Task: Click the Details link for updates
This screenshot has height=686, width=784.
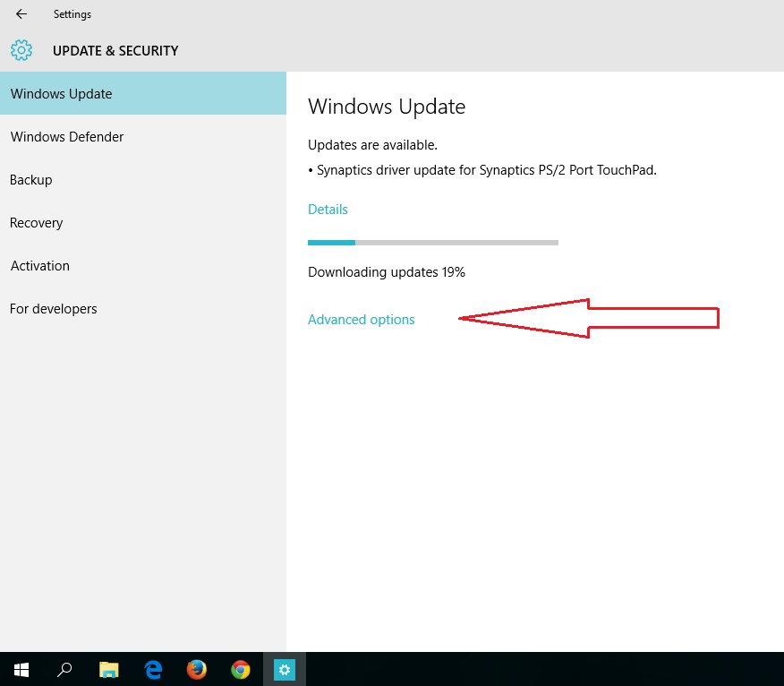Action: [x=328, y=210]
